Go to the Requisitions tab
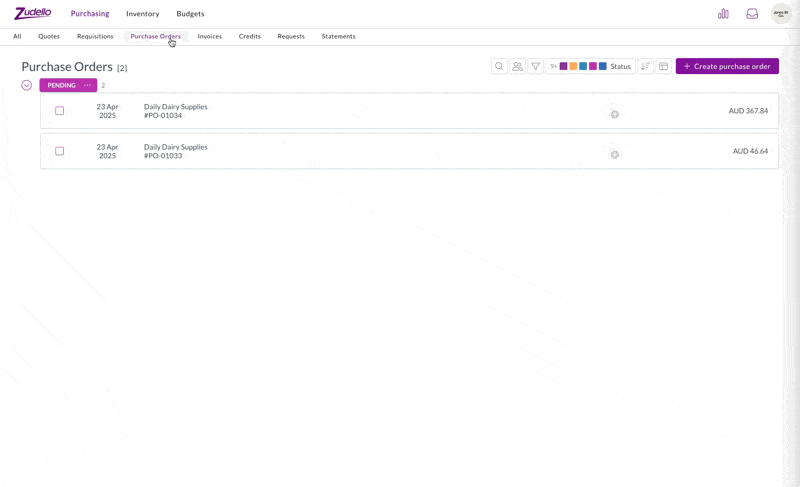Image resolution: width=800 pixels, height=487 pixels. [x=95, y=36]
